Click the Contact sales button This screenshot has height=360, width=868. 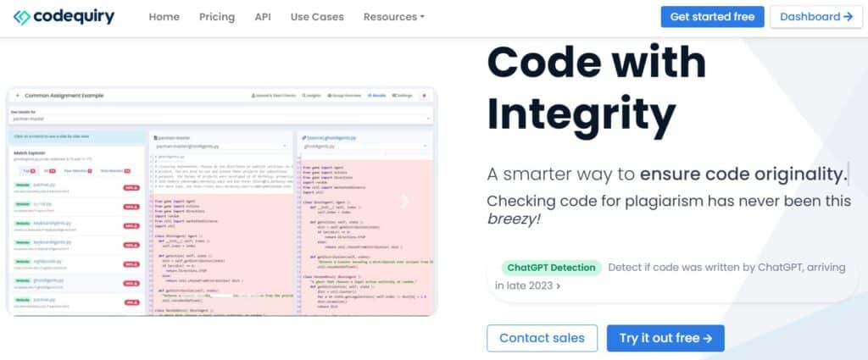[542, 338]
